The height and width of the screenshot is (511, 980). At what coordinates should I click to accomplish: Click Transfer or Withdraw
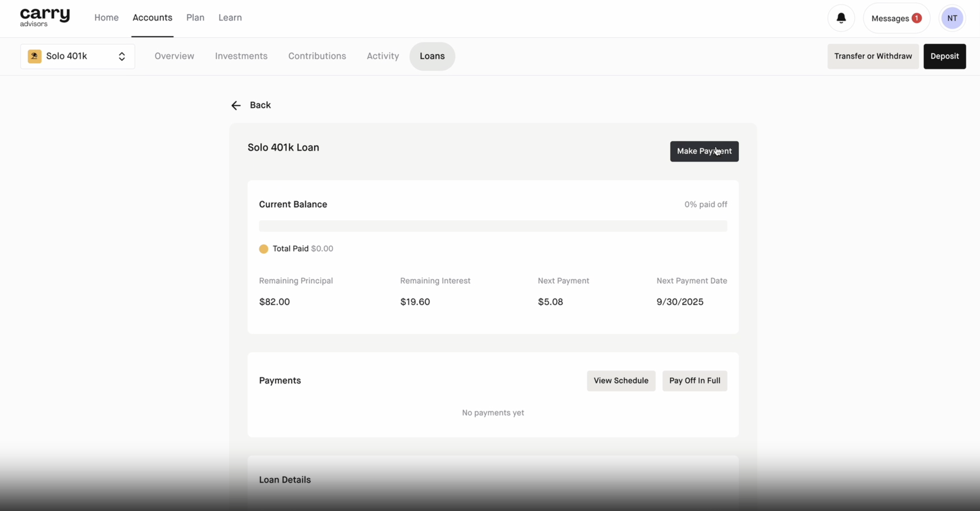pyautogui.click(x=873, y=56)
